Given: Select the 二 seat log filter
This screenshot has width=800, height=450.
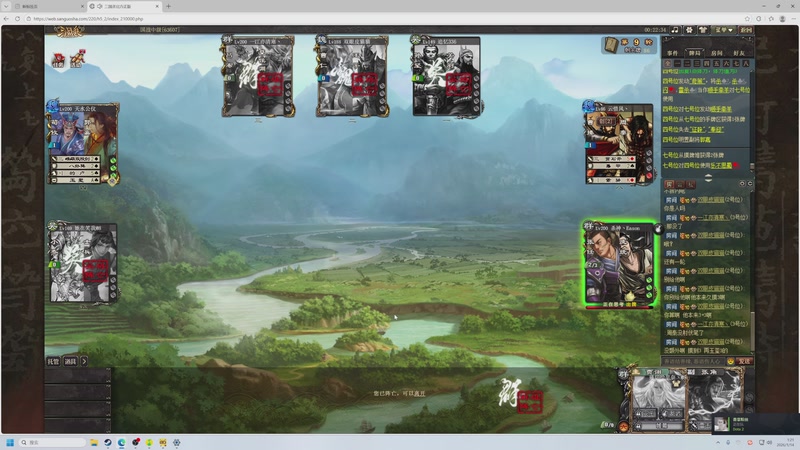Looking at the screenshot, I should [687, 64].
